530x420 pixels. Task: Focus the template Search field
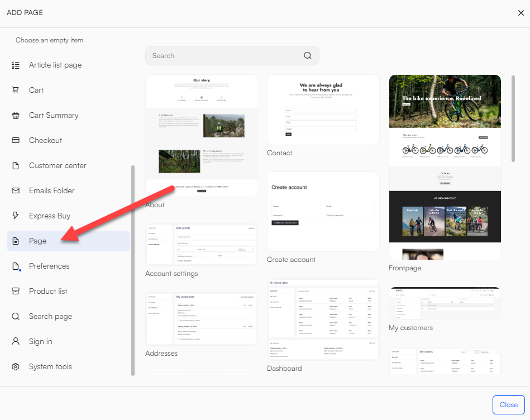coord(223,56)
